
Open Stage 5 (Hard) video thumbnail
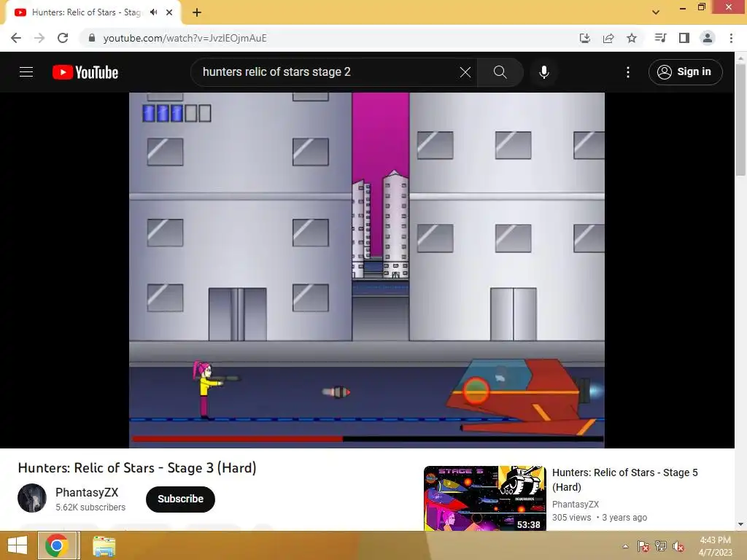[x=485, y=498]
